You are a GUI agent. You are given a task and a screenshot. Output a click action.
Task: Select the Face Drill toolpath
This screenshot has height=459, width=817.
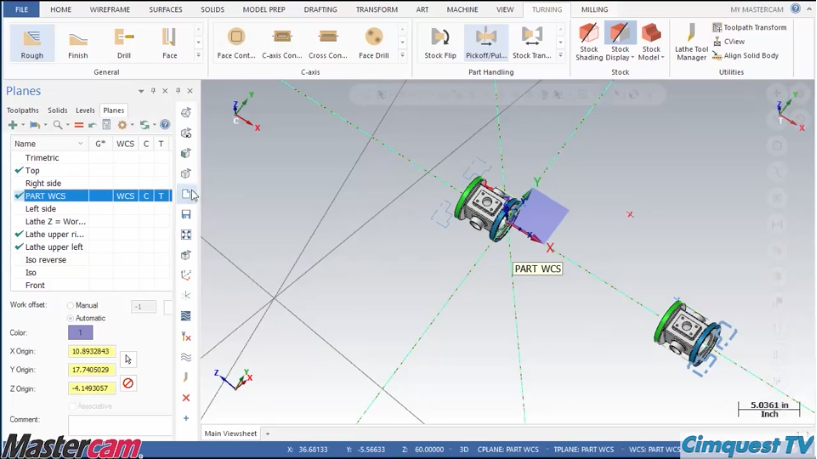[374, 43]
